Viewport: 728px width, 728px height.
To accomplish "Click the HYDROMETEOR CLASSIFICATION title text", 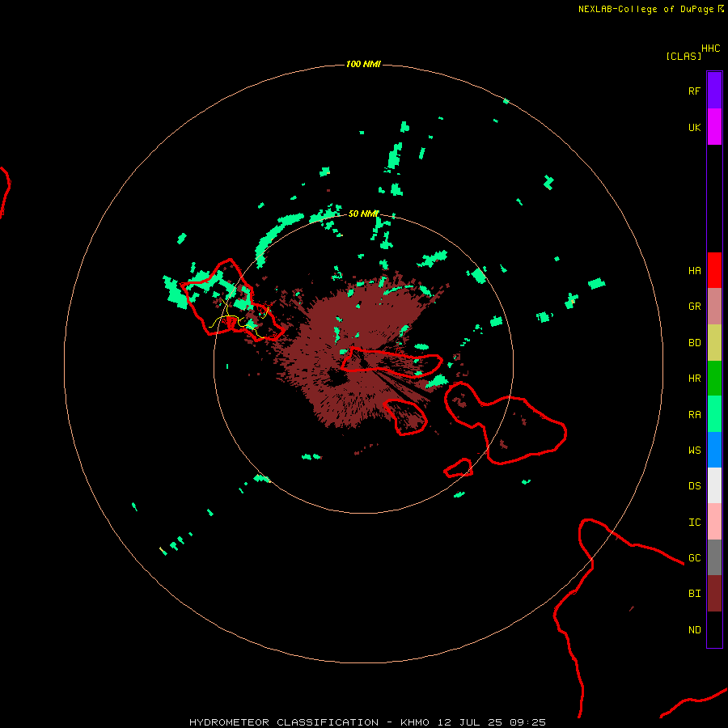I will click(284, 722).
